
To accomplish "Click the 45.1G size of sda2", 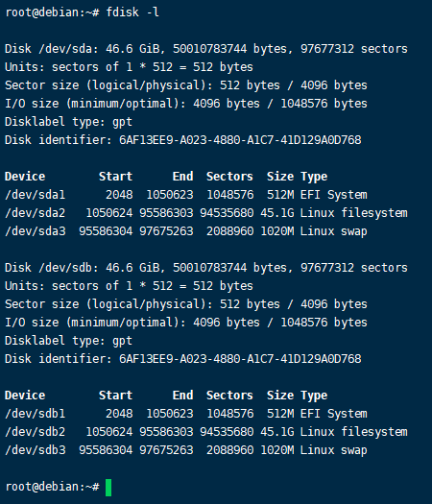I will (x=277, y=213).
